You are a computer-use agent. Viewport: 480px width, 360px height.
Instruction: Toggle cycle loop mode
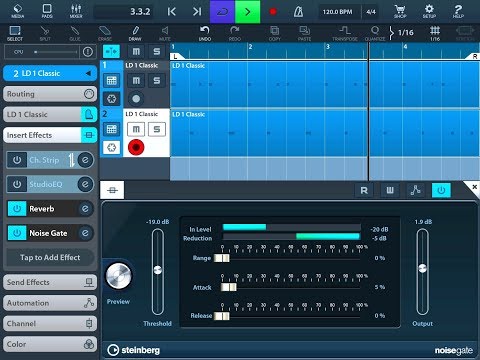222,12
